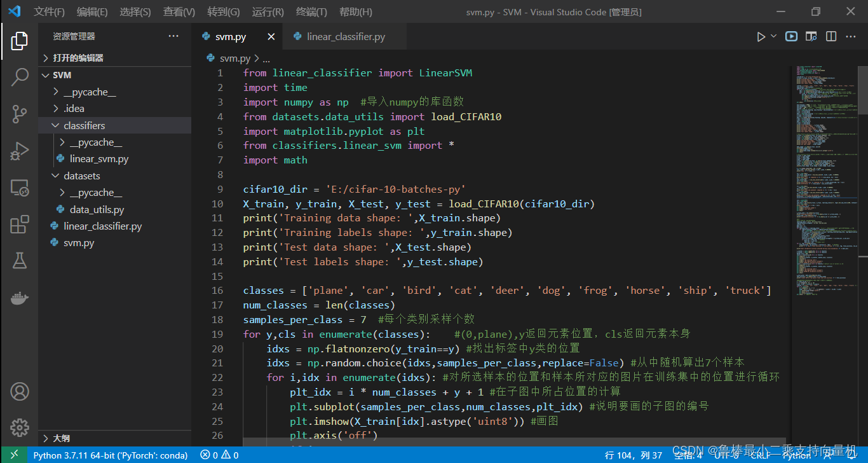
Task: Expand __pycache__ inside datasets folder
Action: (x=114, y=193)
